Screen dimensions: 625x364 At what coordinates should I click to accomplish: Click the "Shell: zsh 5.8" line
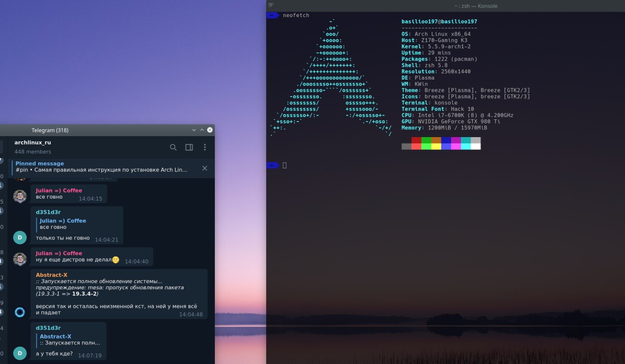point(424,65)
